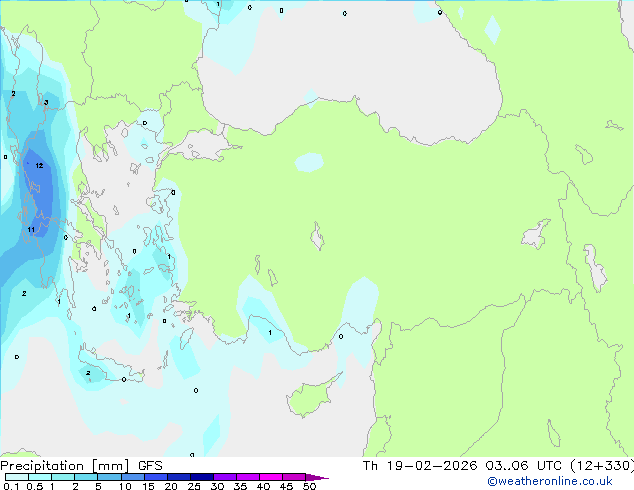Click the "10" legend scale label
The width and height of the screenshot is (634, 490).
click(125, 486)
